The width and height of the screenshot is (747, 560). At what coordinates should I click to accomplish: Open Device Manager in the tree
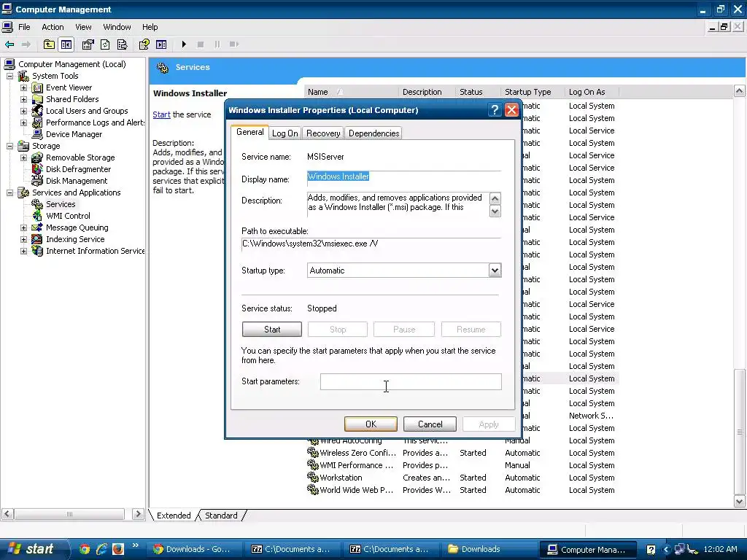(x=74, y=134)
